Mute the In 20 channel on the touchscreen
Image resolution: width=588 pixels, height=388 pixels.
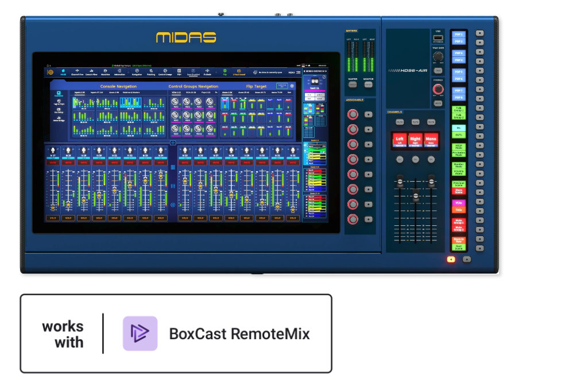click(99, 163)
